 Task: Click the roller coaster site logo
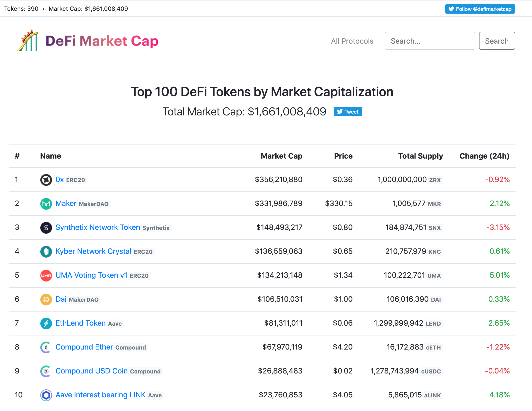[27, 41]
